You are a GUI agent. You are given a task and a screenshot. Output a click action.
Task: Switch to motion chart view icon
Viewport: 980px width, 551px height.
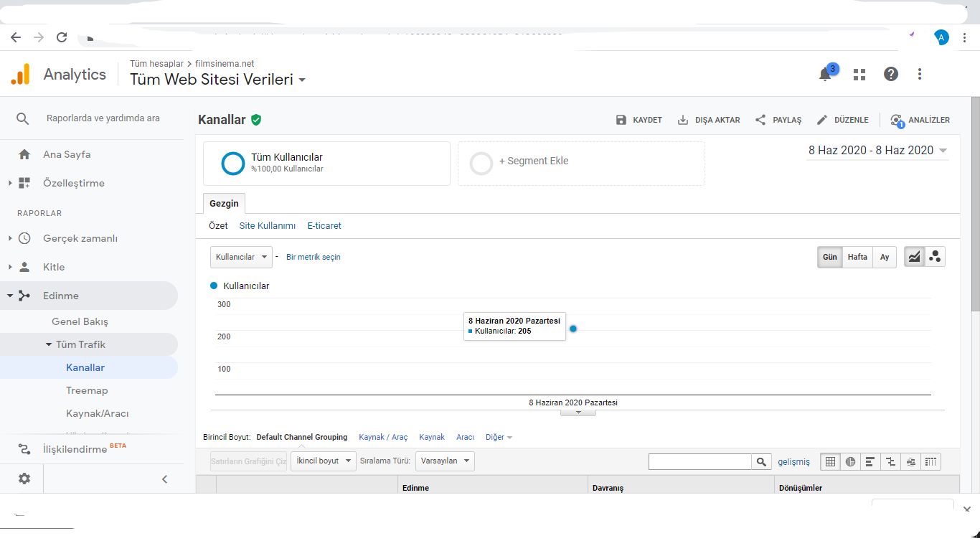click(x=935, y=257)
